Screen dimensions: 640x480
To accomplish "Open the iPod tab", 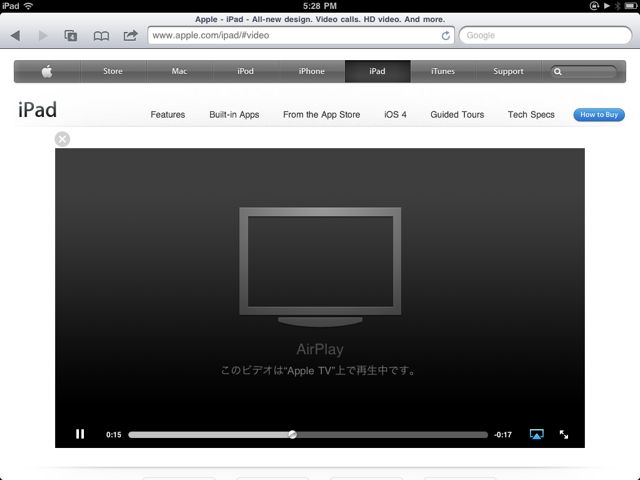I will (x=245, y=71).
